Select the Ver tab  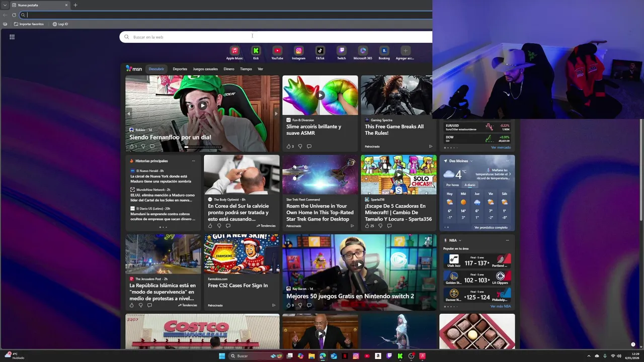tap(260, 69)
